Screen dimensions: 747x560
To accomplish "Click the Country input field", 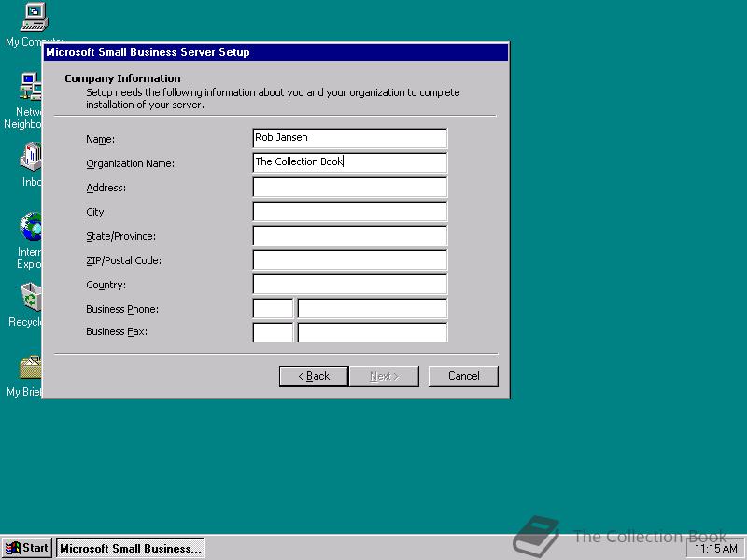I will [349, 284].
